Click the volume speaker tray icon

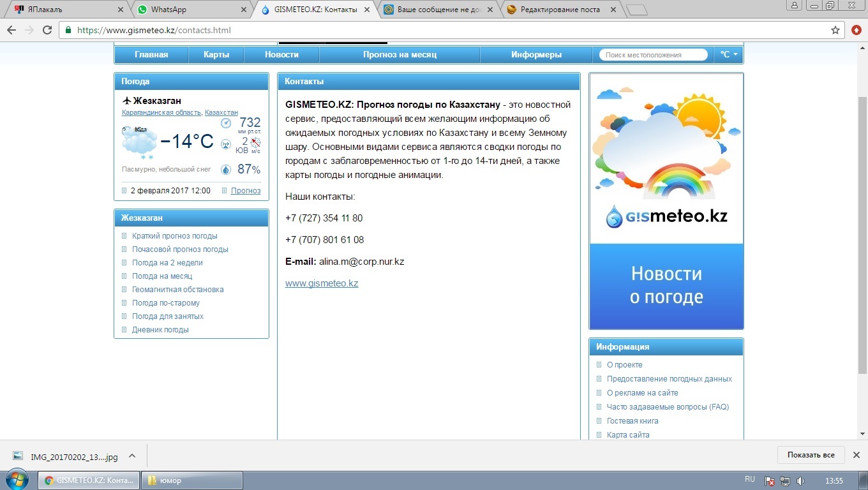800,481
